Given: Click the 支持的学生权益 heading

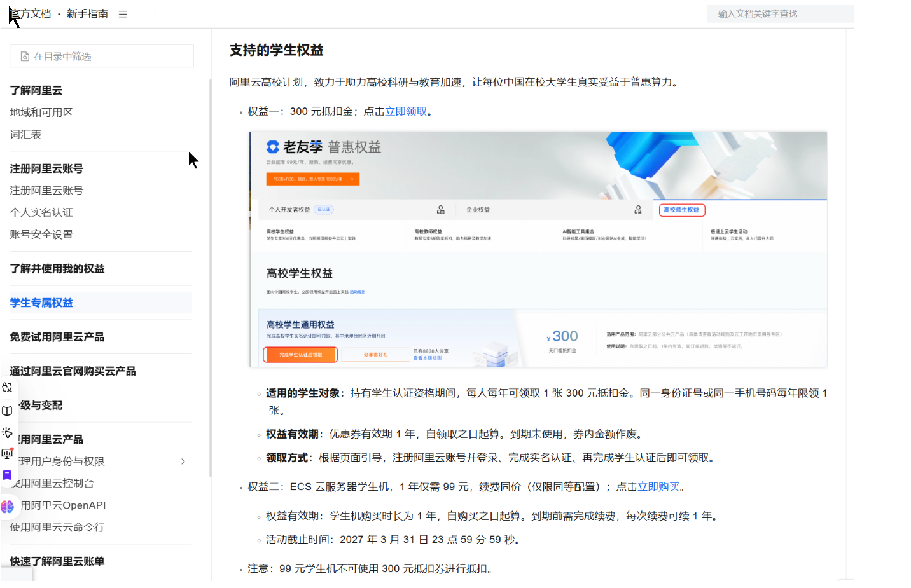Looking at the screenshot, I should (x=277, y=50).
